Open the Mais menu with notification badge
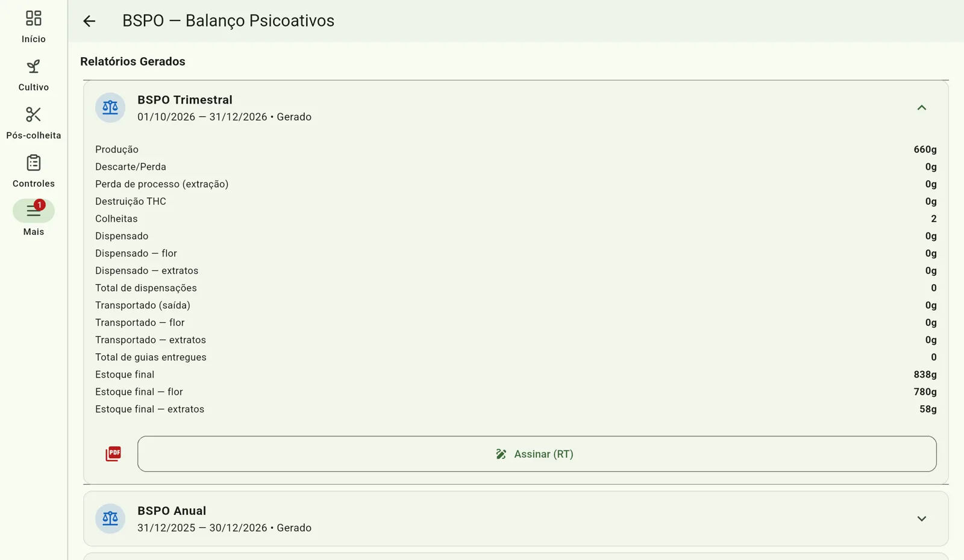The image size is (964, 560). (34, 211)
